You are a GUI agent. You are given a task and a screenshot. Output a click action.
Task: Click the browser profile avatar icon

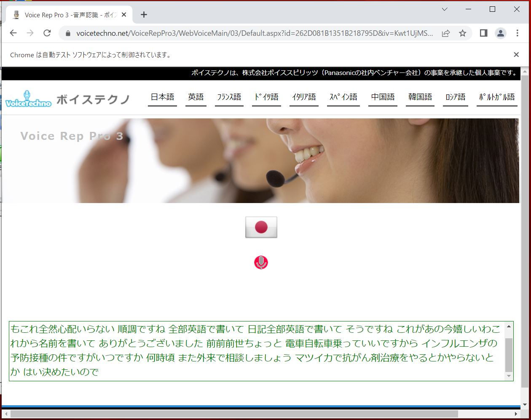click(501, 33)
